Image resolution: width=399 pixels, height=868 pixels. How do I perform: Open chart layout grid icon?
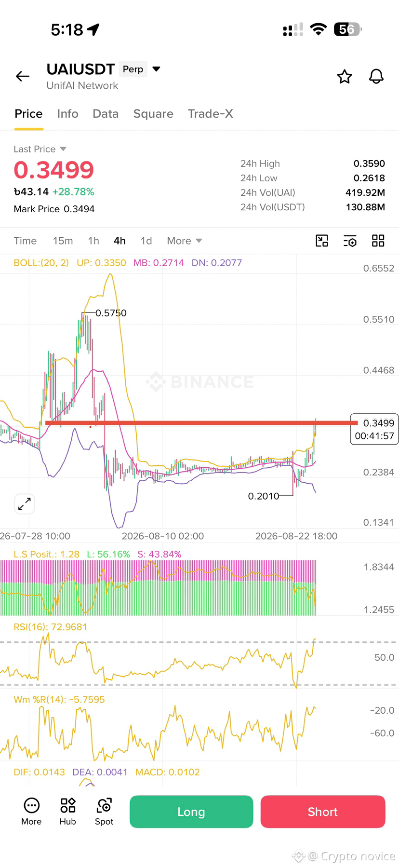(x=378, y=241)
